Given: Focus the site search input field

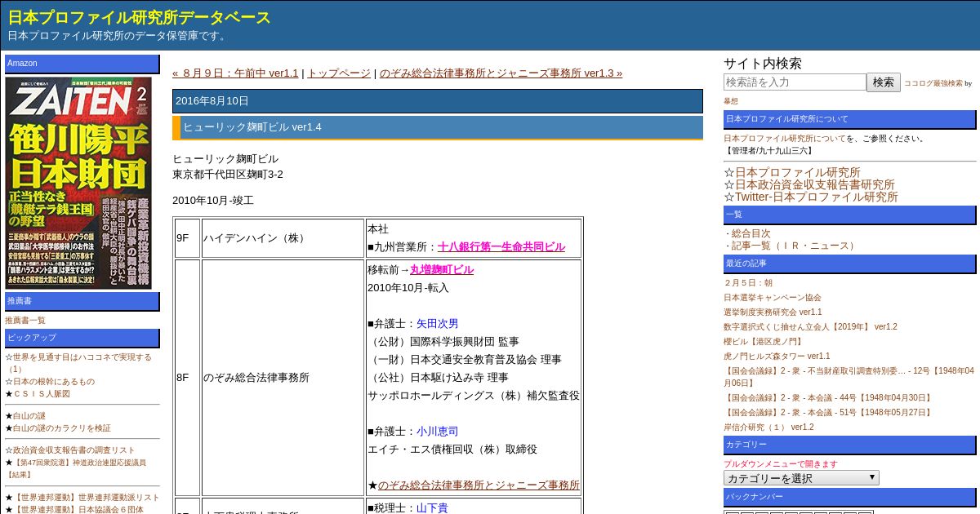Looking at the screenshot, I should pos(795,82).
